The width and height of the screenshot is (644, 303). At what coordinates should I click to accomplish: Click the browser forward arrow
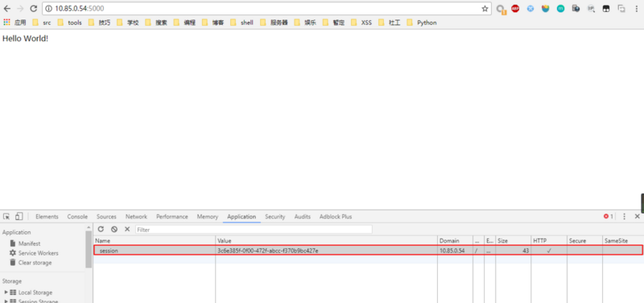pyautogui.click(x=20, y=9)
